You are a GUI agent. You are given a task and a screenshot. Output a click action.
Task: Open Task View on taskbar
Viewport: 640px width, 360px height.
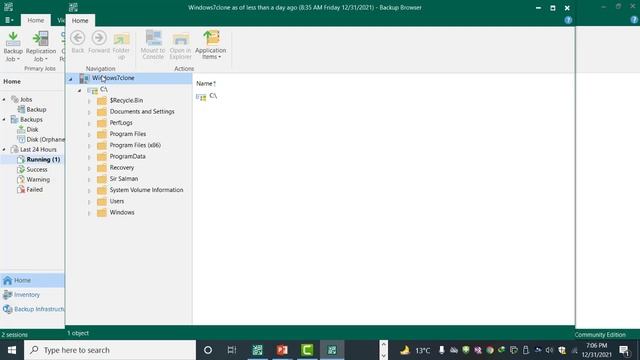(232, 350)
